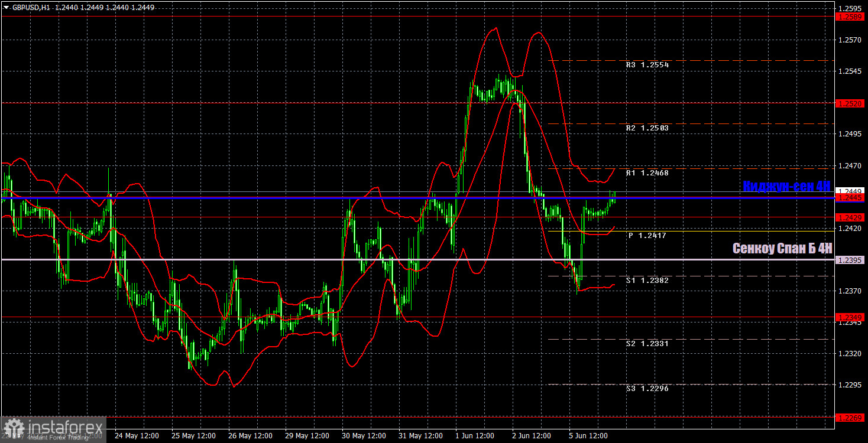Viewport: 868px width, 443px height.
Task: Click the 24 May 12:00 time axis label
Action: click(x=137, y=436)
